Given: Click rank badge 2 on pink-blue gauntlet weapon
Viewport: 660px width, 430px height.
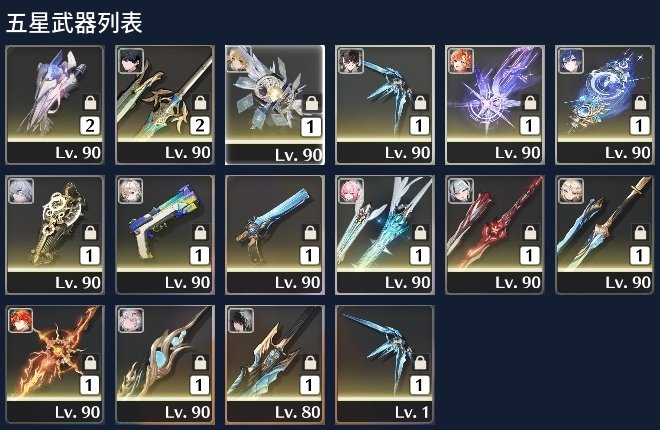Looking at the screenshot, I should click(90, 126).
